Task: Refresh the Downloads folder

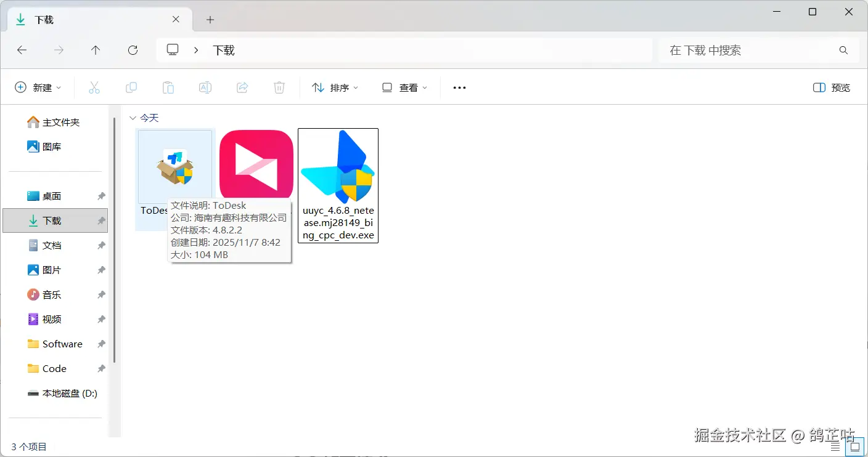Action: click(x=133, y=51)
